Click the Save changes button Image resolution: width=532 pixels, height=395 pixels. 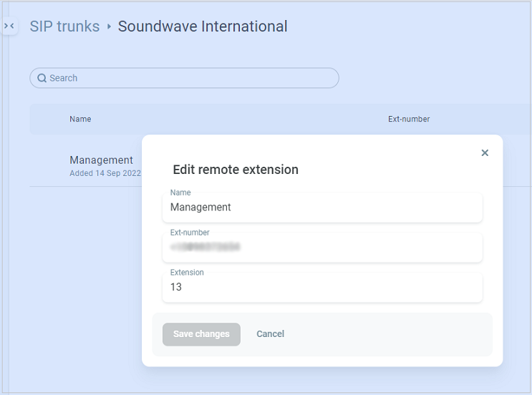coord(201,334)
